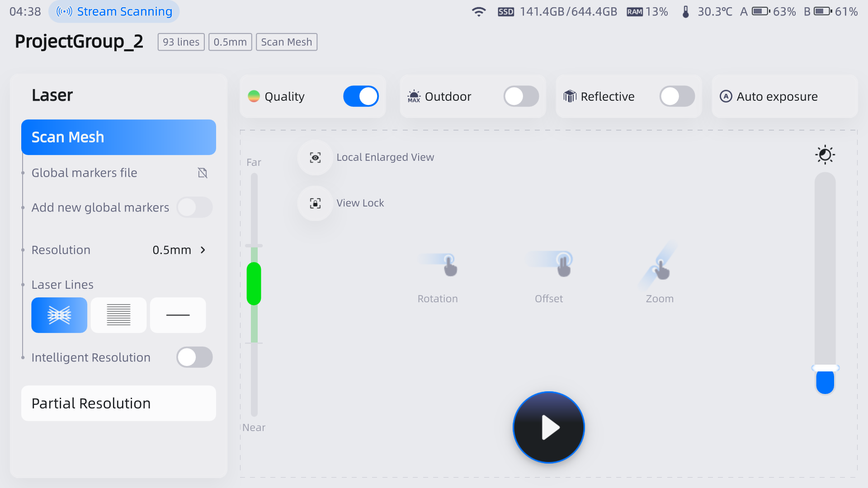Select parallel laser lines mode
Screen dimensions: 868x488
[x=118, y=315]
